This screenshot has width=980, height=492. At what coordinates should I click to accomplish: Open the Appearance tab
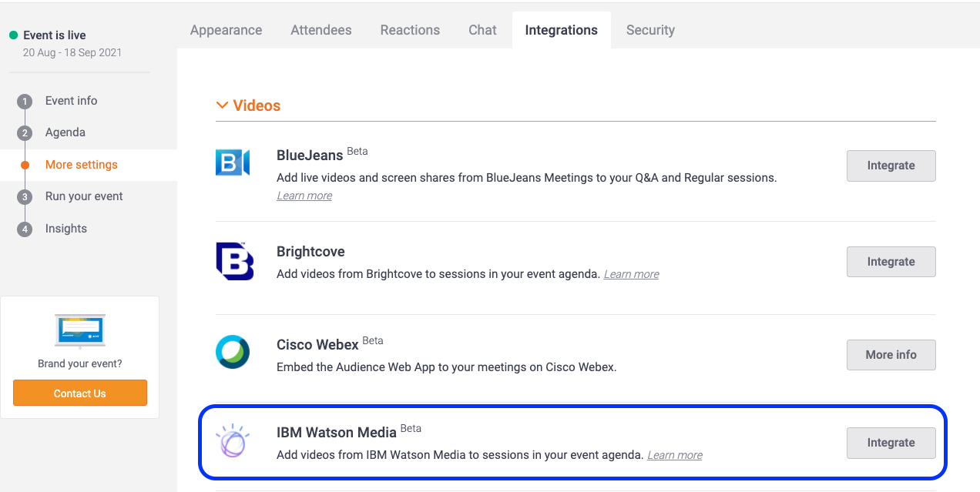click(226, 30)
